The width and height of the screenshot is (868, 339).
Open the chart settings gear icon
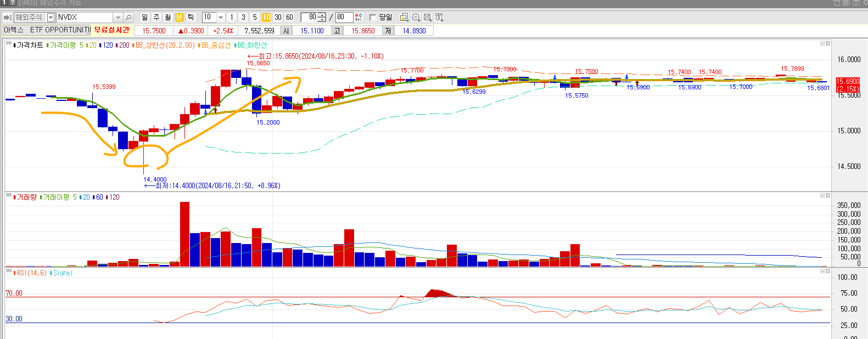[x=416, y=18]
